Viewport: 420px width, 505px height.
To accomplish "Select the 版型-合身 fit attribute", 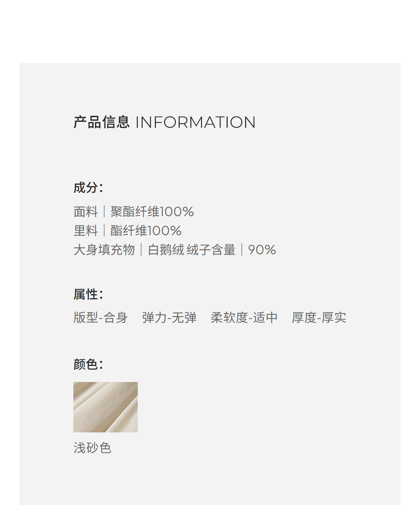I will click(101, 318).
